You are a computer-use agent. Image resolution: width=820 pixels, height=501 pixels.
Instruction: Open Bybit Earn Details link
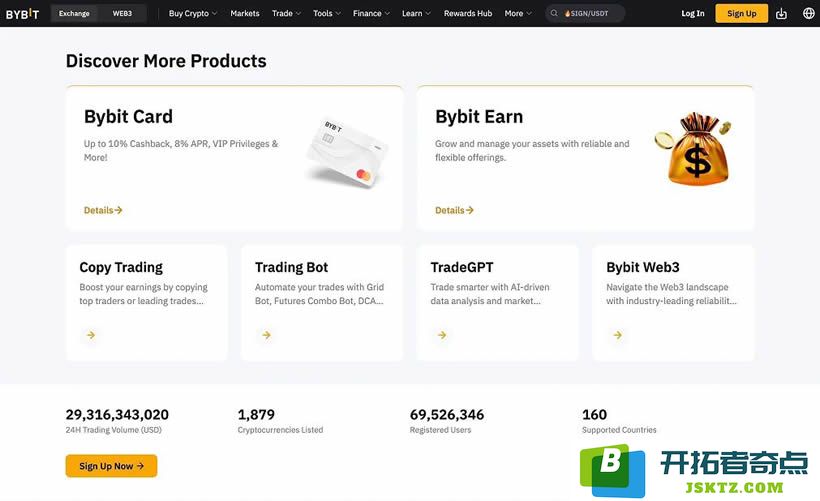tap(454, 210)
